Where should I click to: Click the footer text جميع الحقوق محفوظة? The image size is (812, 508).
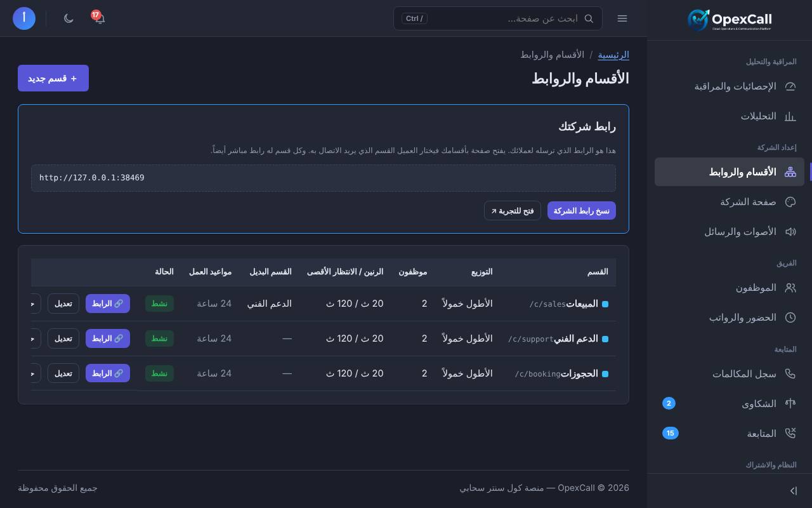[x=58, y=488]
